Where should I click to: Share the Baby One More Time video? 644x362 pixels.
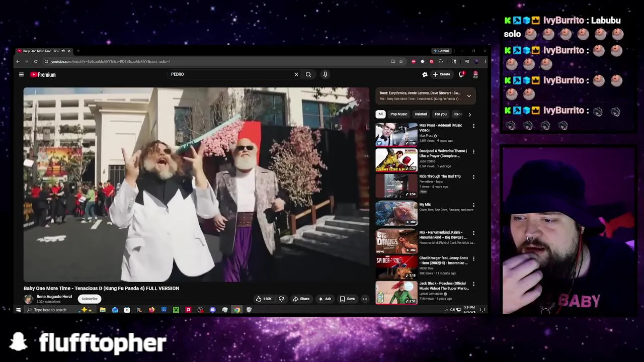[301, 299]
